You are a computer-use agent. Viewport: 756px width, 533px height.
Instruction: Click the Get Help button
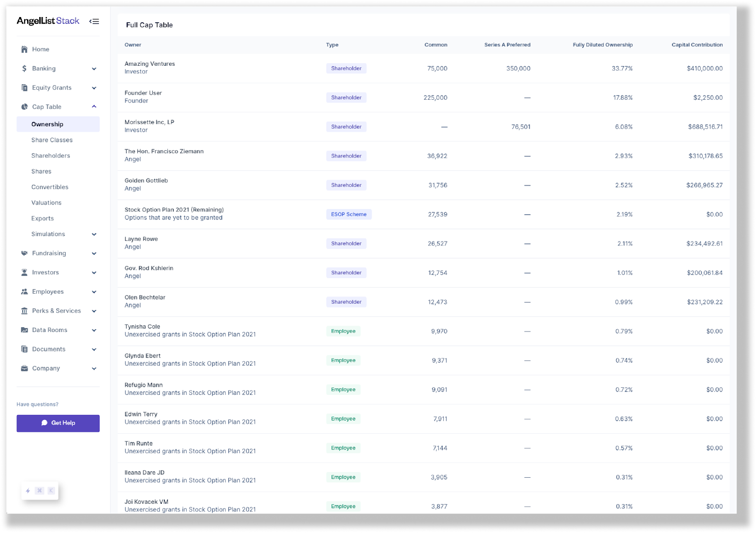pos(58,423)
